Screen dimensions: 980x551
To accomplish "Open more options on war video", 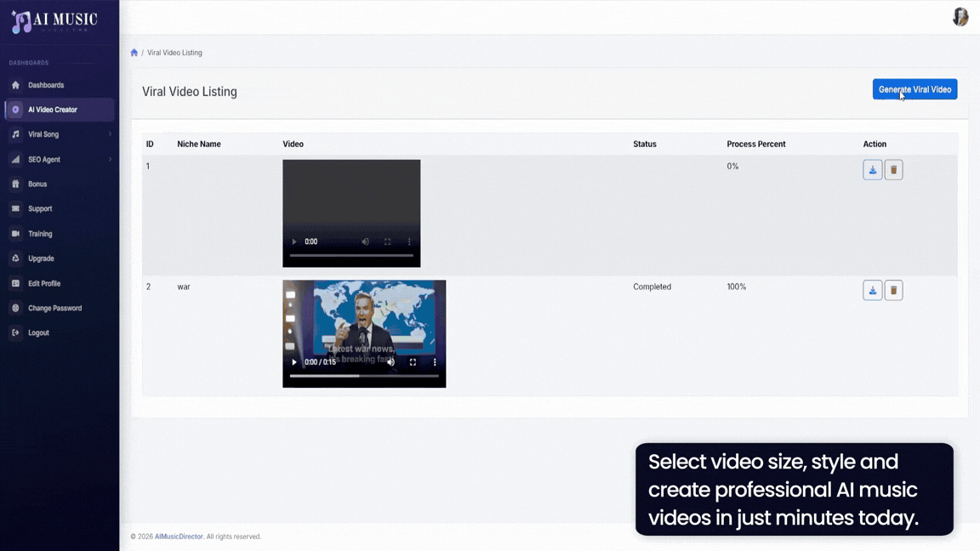I will (435, 362).
